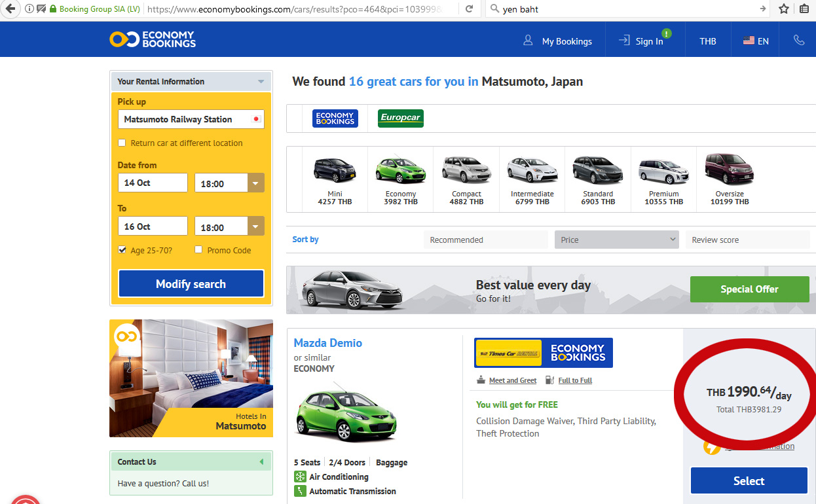
Task: Filter by Europcar supplier logo
Action: [x=401, y=118]
